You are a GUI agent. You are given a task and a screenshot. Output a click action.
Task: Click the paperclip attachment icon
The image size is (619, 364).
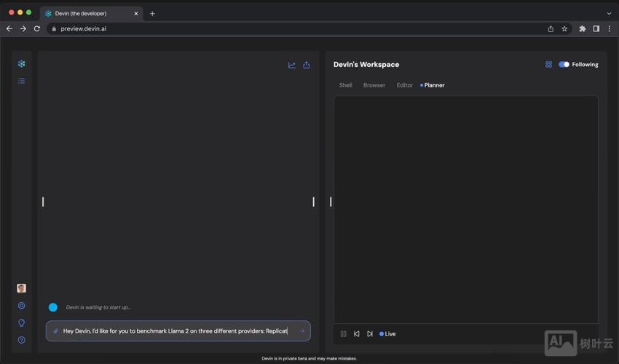tap(56, 331)
